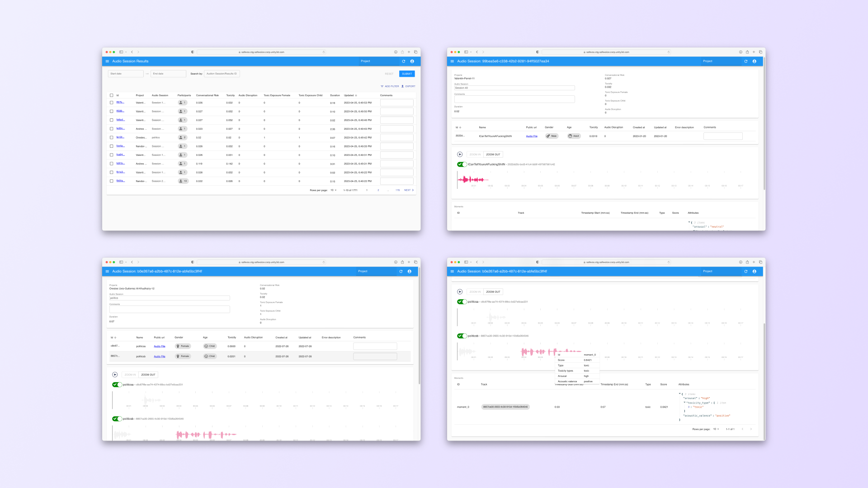Image resolution: width=868 pixels, height=488 pixels.
Task: Open hamburger menu in Audio Session Results window
Action: pos(107,61)
